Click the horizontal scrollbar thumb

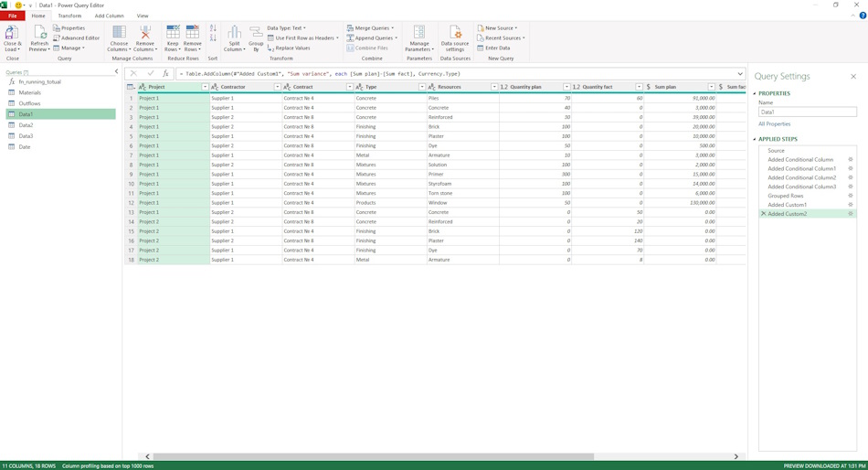[373, 456]
